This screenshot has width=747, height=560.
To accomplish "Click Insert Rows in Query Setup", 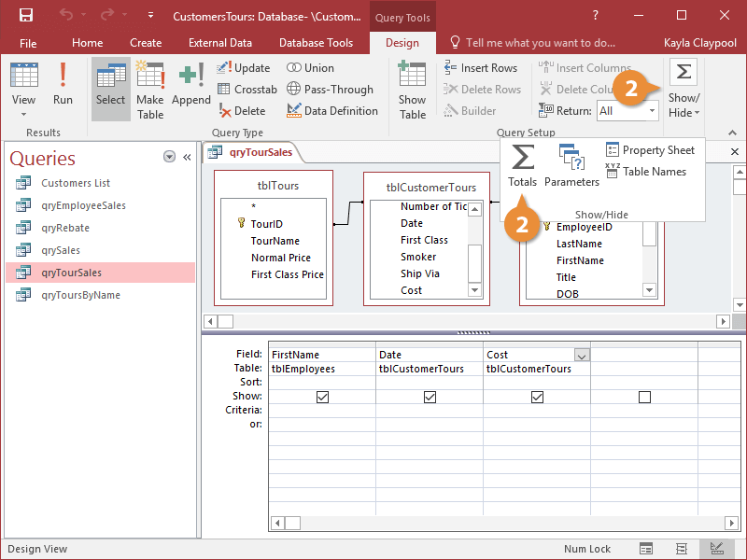I will pyautogui.click(x=480, y=68).
